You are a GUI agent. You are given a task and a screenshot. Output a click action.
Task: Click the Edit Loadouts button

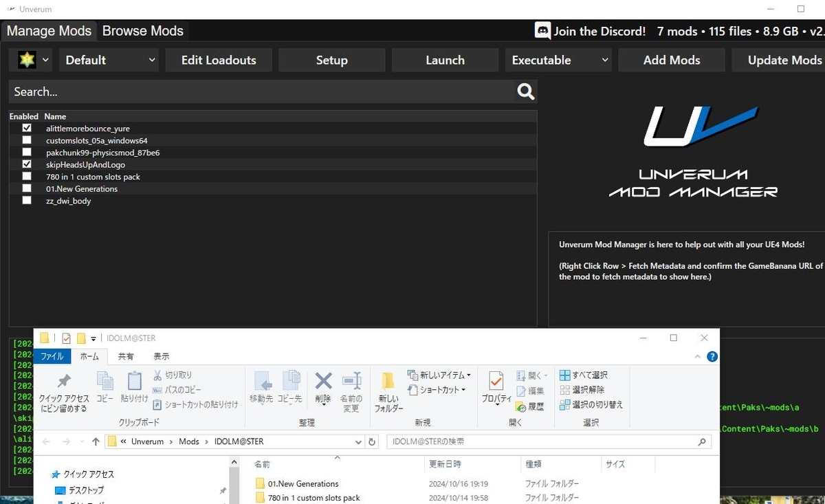click(x=219, y=60)
